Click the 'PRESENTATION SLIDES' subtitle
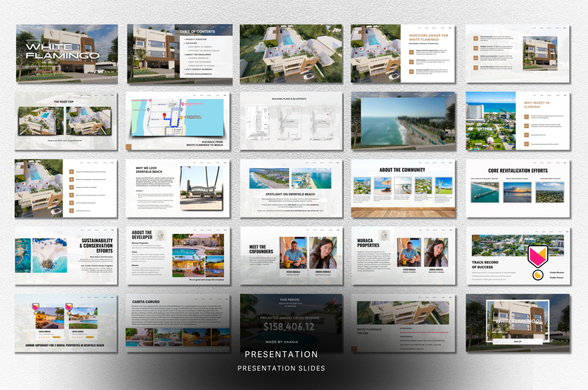 281,368
